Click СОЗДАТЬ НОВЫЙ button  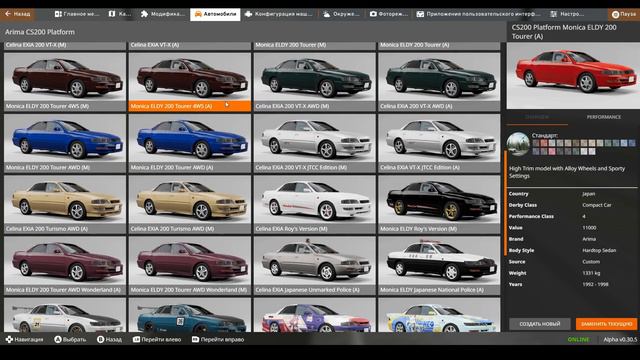point(540,324)
